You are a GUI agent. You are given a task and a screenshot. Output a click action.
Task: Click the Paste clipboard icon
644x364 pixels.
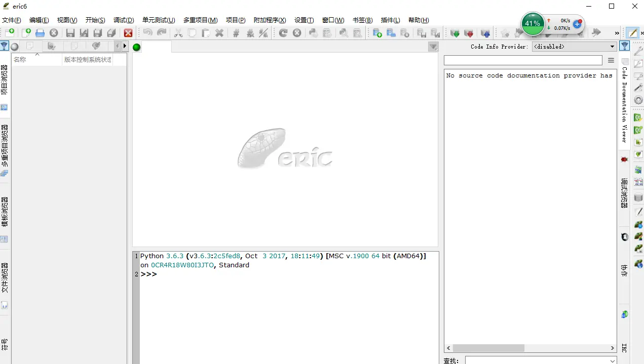[206, 33]
